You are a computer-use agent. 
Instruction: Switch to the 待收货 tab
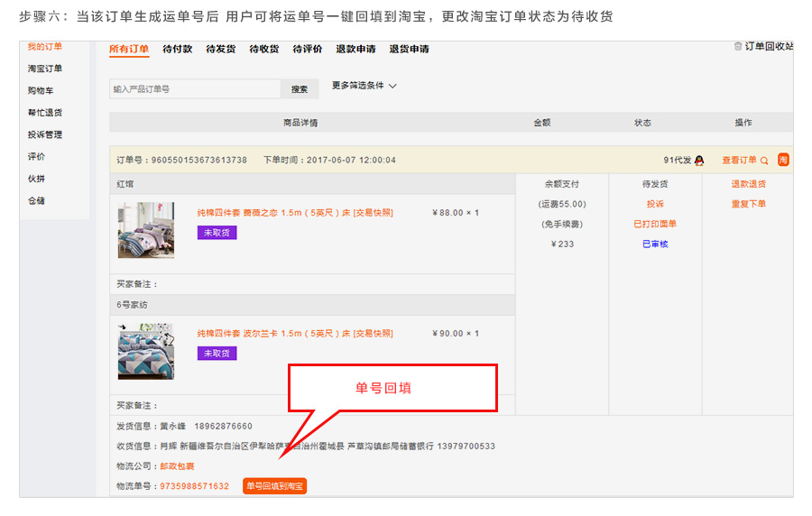tap(264, 50)
